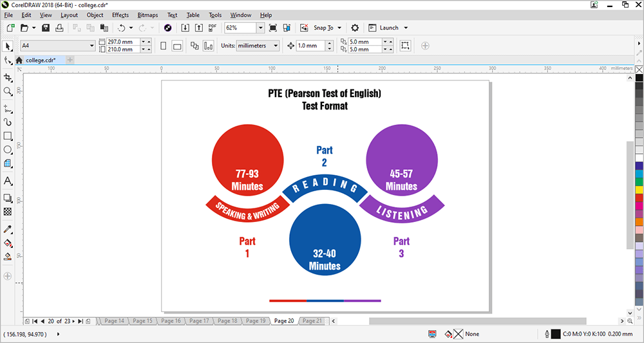Choose the Table tool in toolbox

pyautogui.click(x=7, y=163)
